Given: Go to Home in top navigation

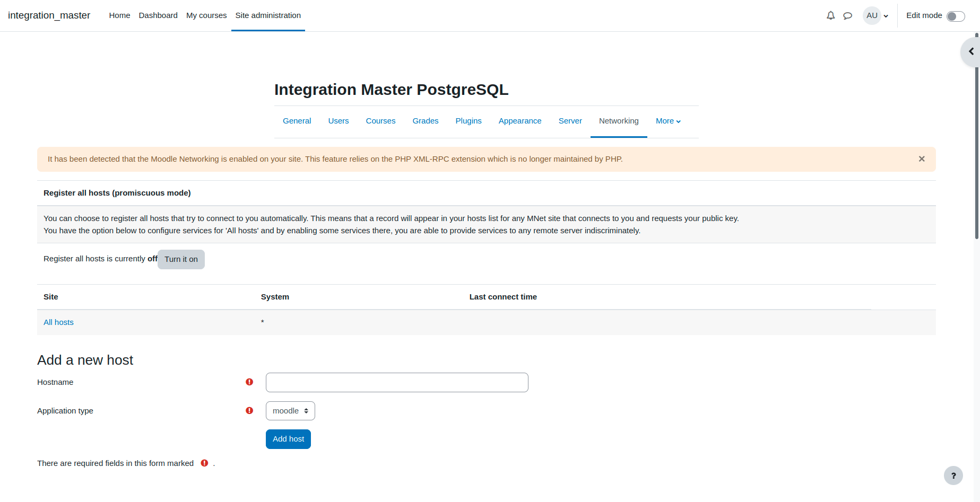Looking at the screenshot, I should pyautogui.click(x=119, y=15).
